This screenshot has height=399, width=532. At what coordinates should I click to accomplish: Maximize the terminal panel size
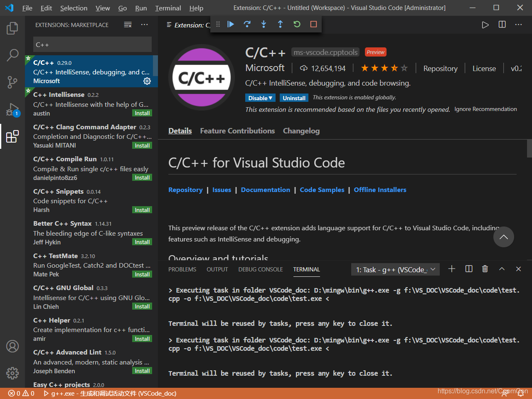point(502,269)
